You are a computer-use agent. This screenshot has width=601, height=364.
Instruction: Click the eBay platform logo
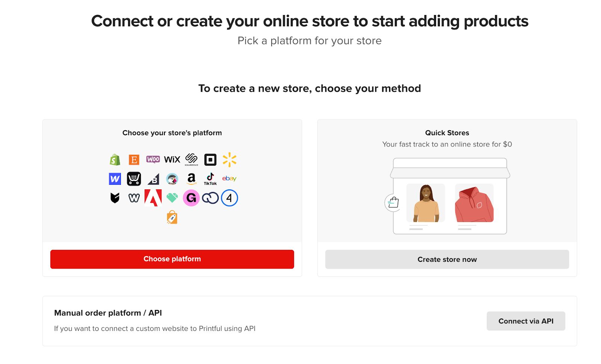point(230,178)
